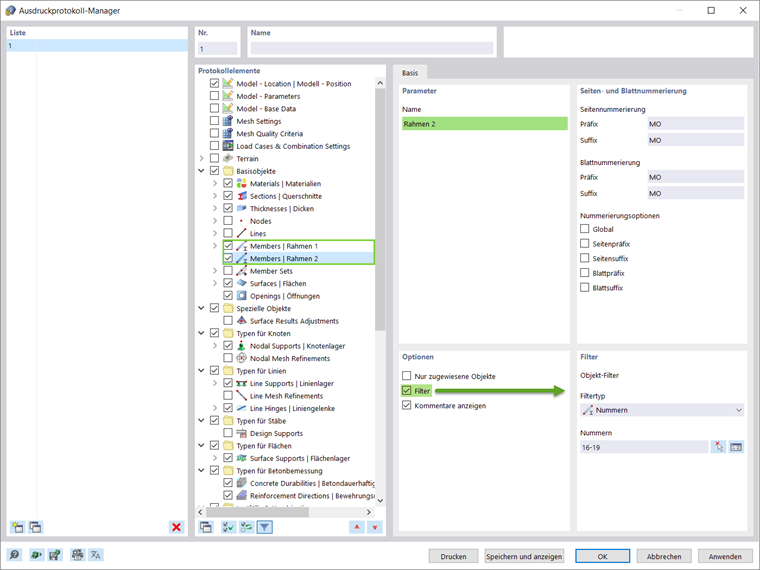Screen dimensions: 760x570
Task: Click the uncheck all elements icon
Action: (x=246, y=527)
